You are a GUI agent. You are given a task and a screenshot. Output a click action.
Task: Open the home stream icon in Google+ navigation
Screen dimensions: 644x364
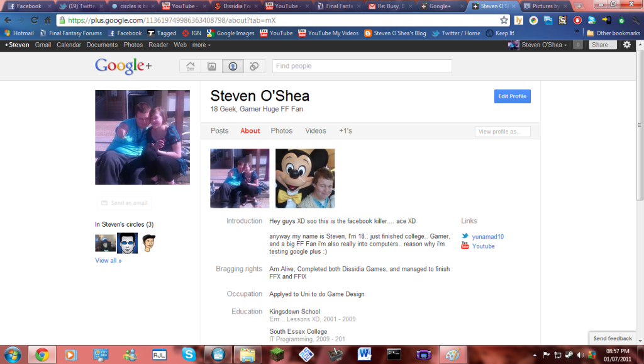click(x=189, y=65)
